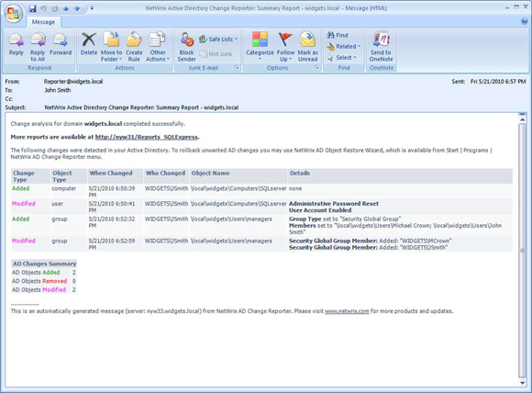Create a rule from this message
532x393 pixels.
coord(134,47)
